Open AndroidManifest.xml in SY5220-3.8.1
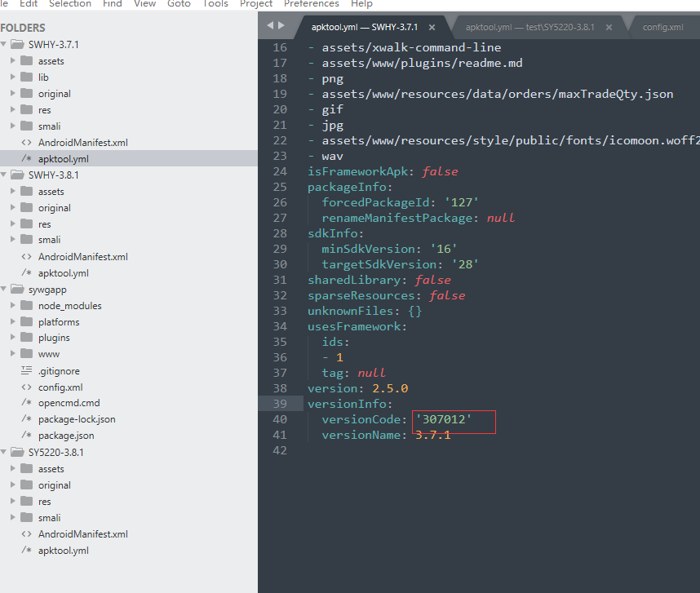The width and height of the screenshot is (700, 593). click(x=83, y=534)
